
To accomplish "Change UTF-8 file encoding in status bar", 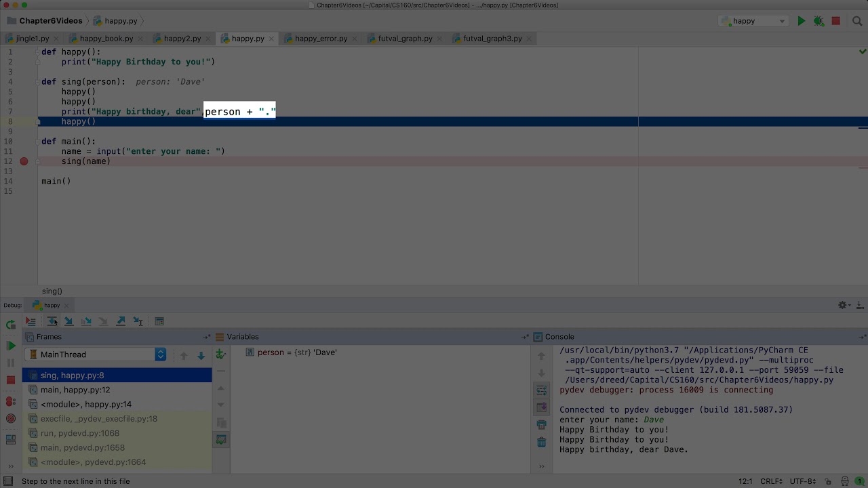I will pos(803,481).
